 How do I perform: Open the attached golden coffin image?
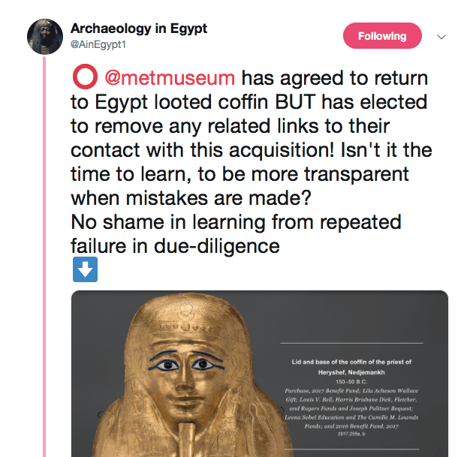260,374
